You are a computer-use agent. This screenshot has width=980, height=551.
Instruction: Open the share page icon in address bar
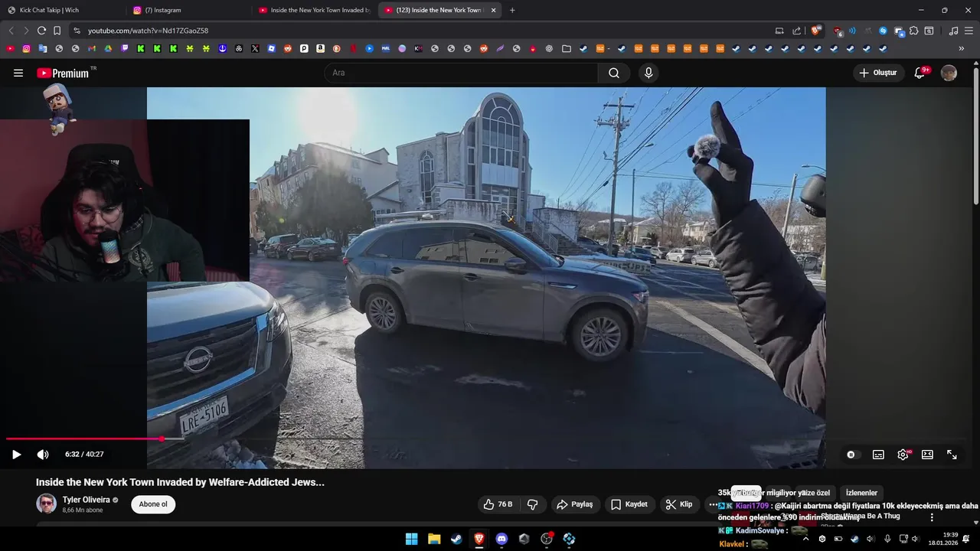(796, 31)
